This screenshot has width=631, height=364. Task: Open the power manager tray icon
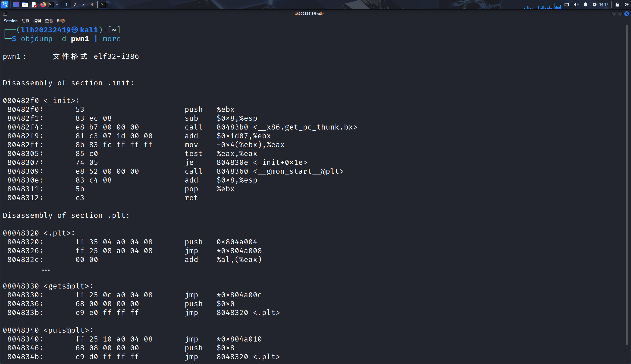[595, 5]
